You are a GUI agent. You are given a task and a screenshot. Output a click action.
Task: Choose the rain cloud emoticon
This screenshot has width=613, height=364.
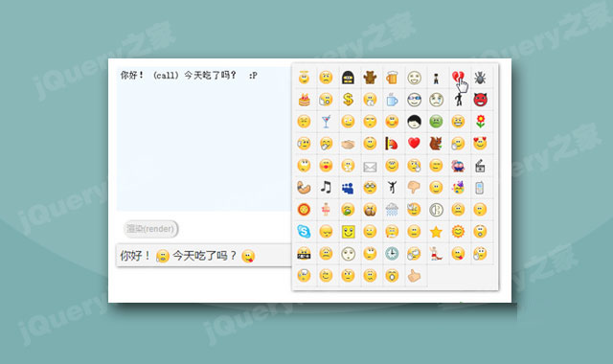pyautogui.click(x=392, y=210)
